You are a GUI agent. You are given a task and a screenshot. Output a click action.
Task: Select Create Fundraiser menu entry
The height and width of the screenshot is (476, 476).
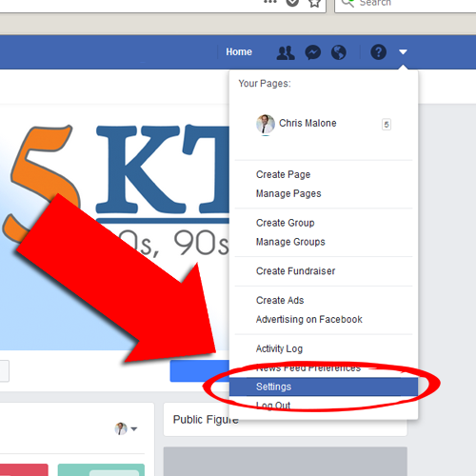(295, 271)
